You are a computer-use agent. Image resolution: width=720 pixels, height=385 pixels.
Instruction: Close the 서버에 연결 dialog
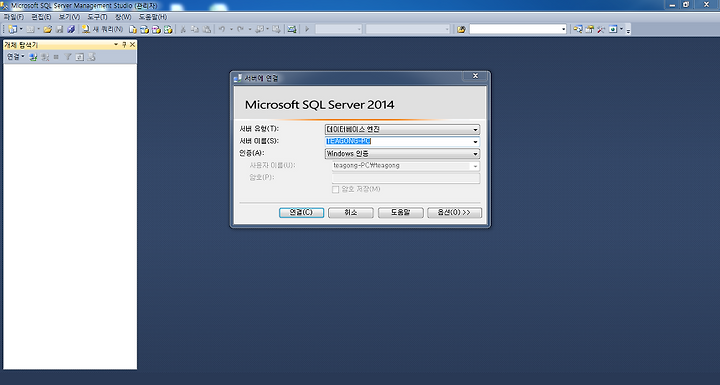(475, 76)
